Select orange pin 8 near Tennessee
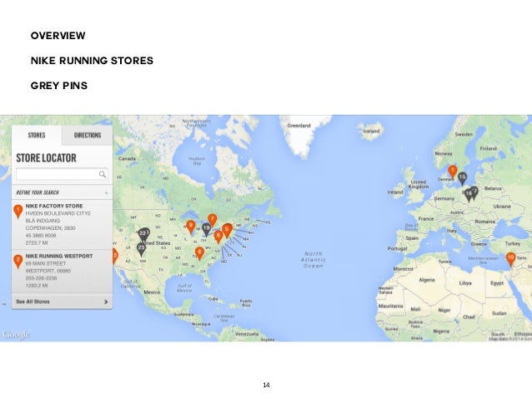This screenshot has width=532, height=399. point(199,253)
